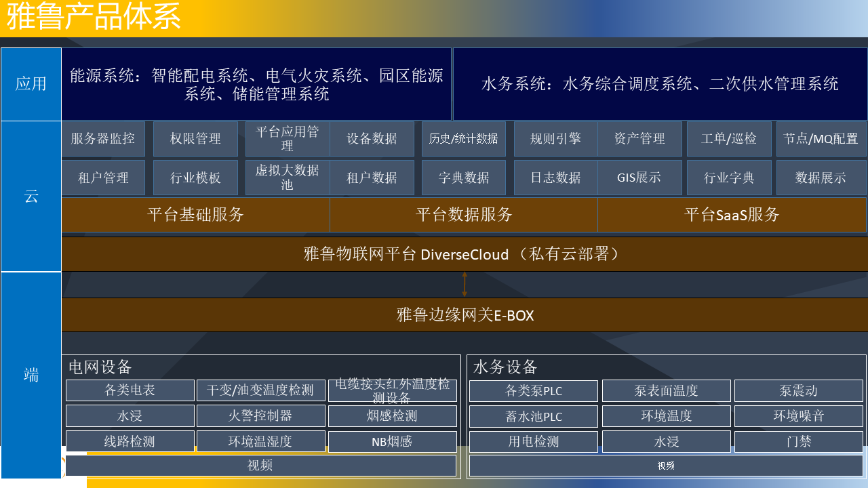Select the 视频 bar under 水务设备
Screen dimensions: 868x488
coord(666,466)
